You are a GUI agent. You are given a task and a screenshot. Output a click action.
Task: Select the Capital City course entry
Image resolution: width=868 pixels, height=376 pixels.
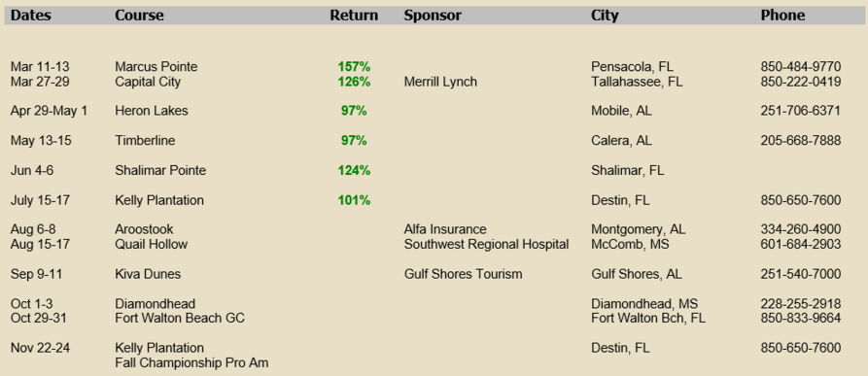tap(148, 82)
